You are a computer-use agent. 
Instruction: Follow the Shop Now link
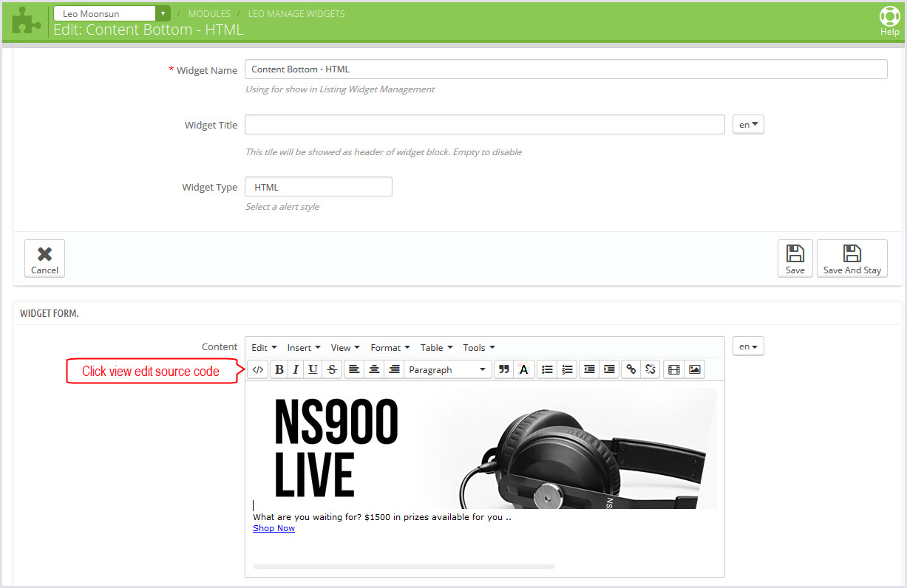274,528
